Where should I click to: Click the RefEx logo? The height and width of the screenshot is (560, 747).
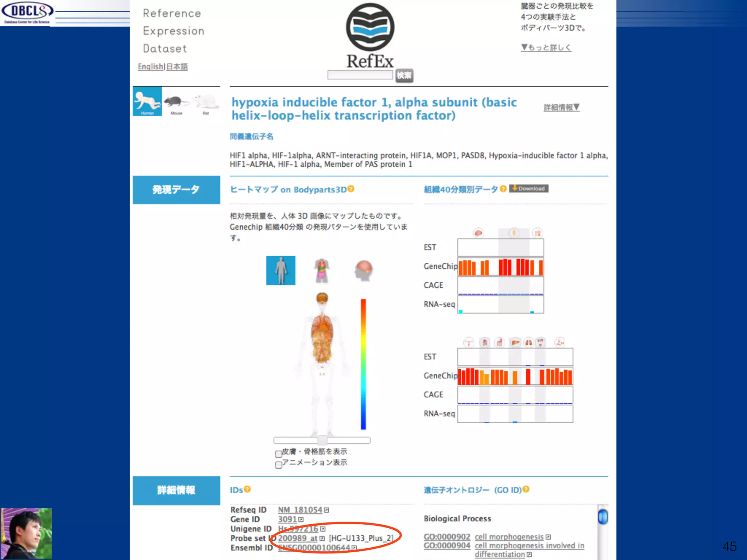tap(370, 36)
